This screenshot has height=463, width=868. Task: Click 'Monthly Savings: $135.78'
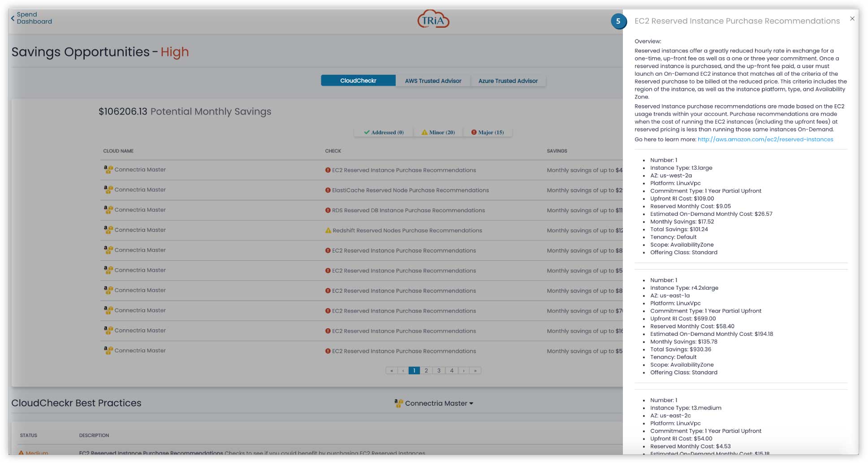pyautogui.click(x=684, y=342)
